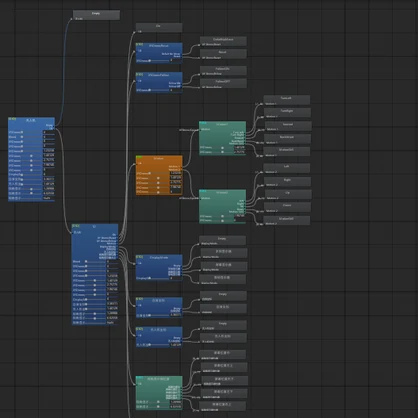This screenshot has width=418, height=418.
Task: Select the blue DisplayMode node header
Action: [159, 257]
